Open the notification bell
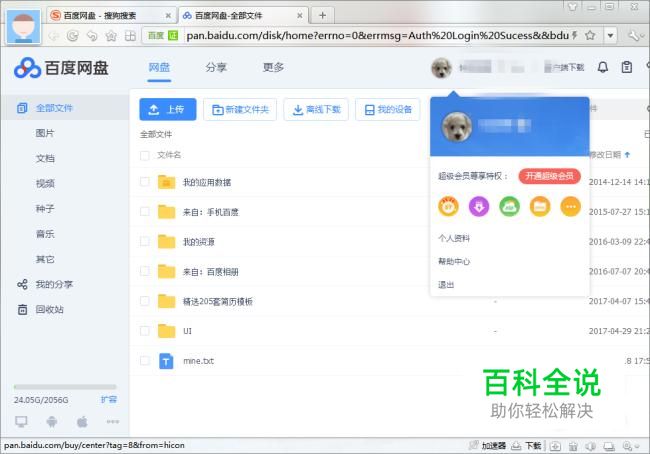 point(603,67)
